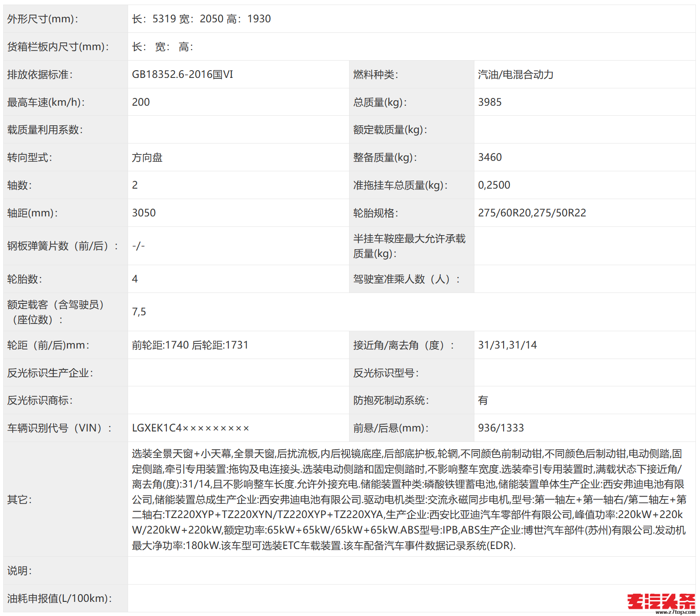Click the 排放依据标准 label

pyautogui.click(x=40, y=74)
